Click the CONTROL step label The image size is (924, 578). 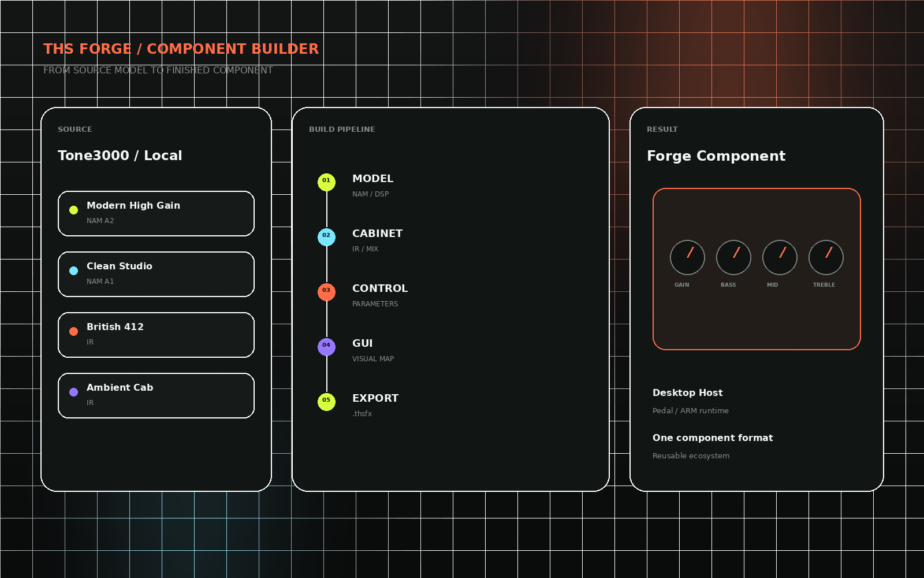pyautogui.click(x=380, y=288)
